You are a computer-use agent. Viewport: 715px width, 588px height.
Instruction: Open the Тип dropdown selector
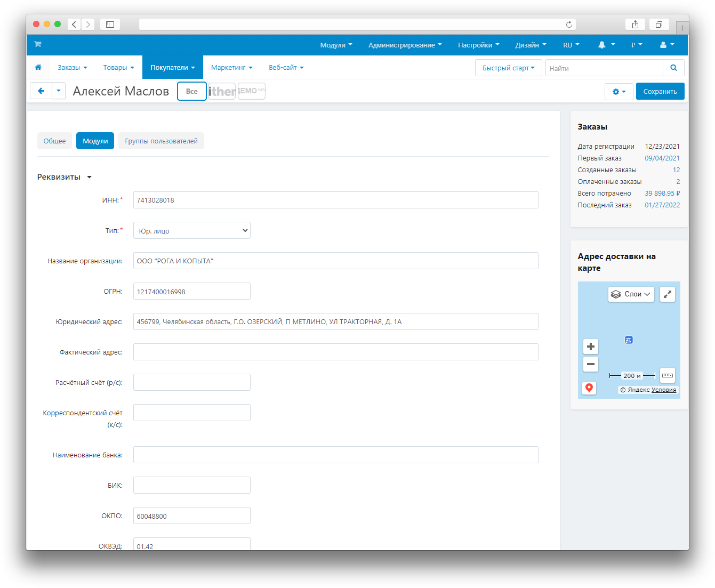click(x=191, y=231)
